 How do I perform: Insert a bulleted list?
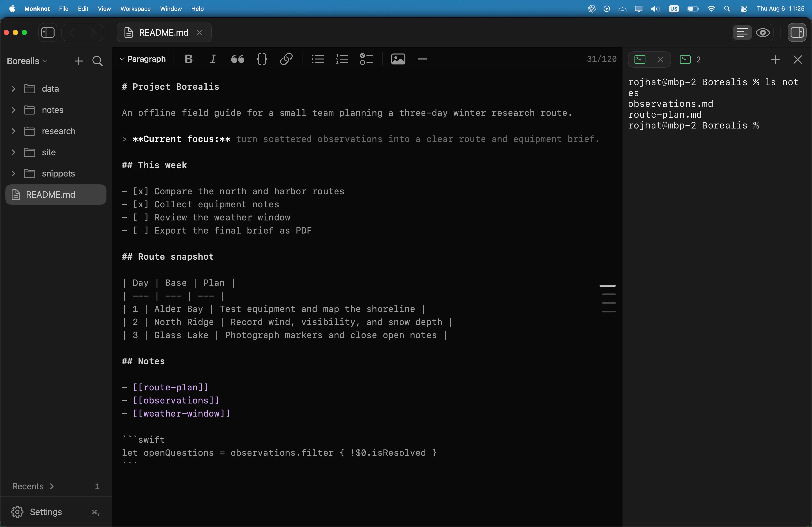click(x=318, y=59)
